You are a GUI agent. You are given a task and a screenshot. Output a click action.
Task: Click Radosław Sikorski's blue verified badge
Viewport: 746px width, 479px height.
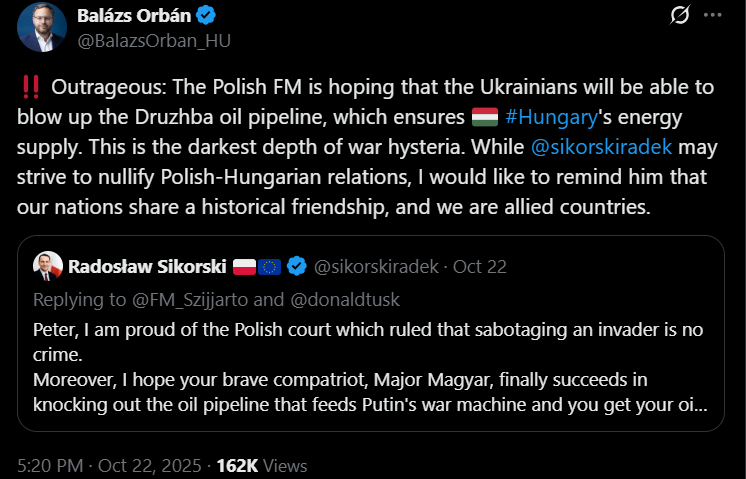(x=297, y=266)
